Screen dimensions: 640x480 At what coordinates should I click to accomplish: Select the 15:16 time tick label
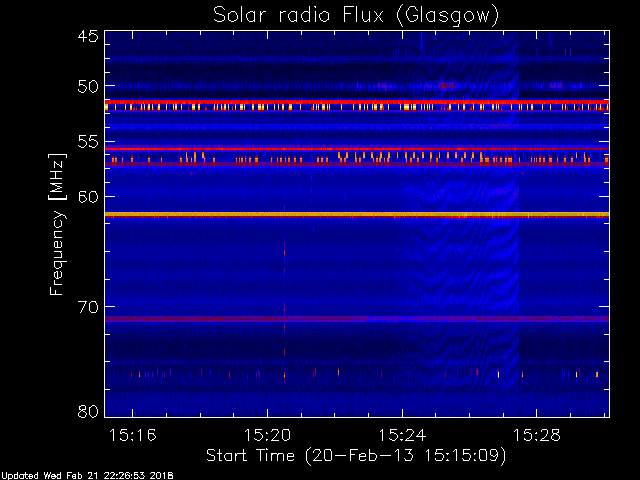pos(132,435)
